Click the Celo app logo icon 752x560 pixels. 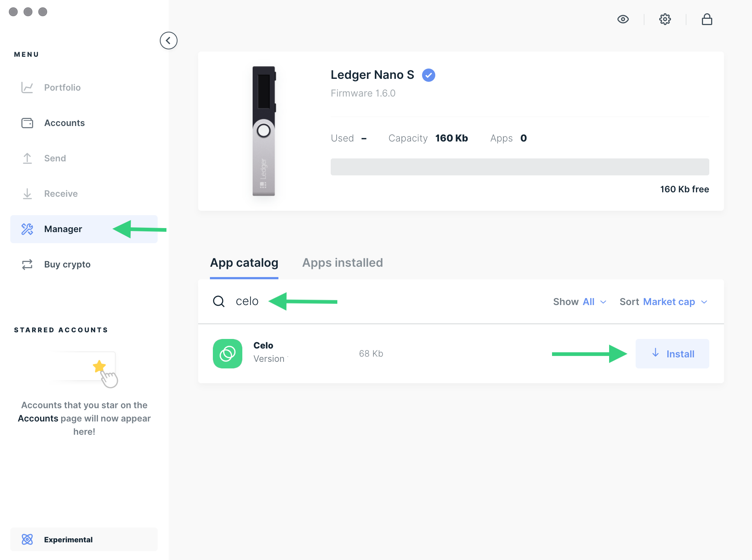click(x=228, y=353)
